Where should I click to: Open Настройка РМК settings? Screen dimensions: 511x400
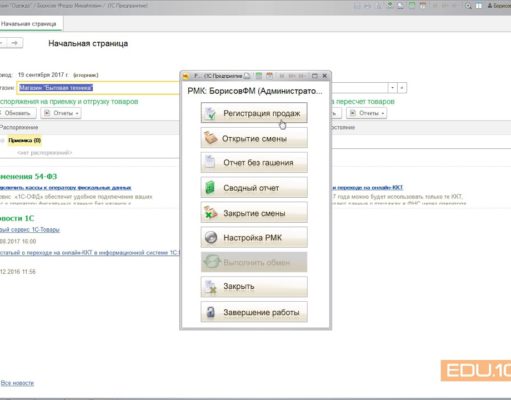tap(254, 237)
